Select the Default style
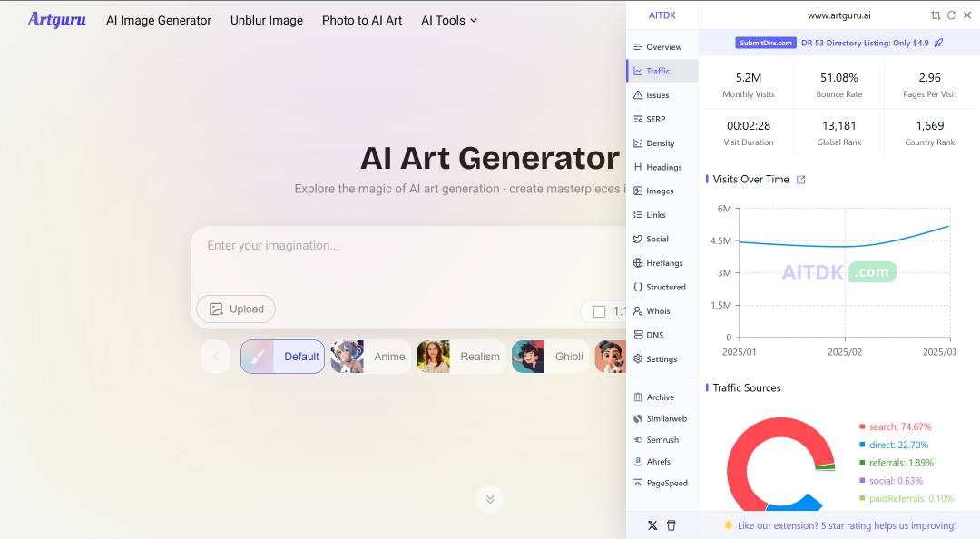Screen dimensions: 980x539 coord(282,357)
